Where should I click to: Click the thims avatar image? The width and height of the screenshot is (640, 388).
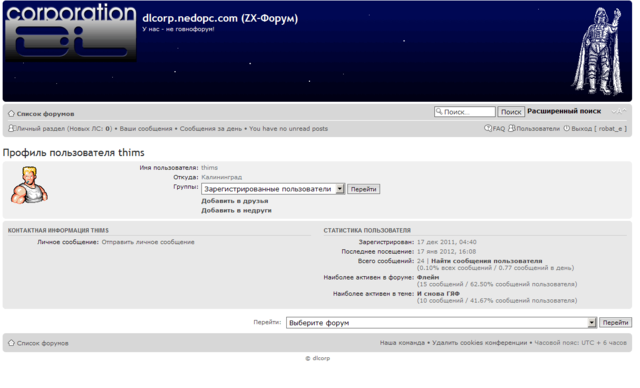click(29, 185)
